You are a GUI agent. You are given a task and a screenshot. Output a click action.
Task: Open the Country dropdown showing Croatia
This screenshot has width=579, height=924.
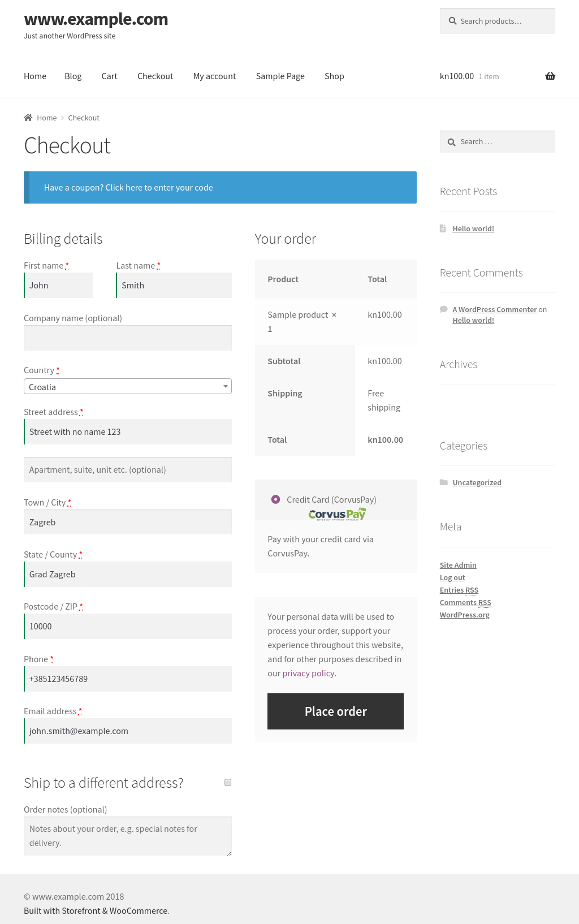(128, 387)
